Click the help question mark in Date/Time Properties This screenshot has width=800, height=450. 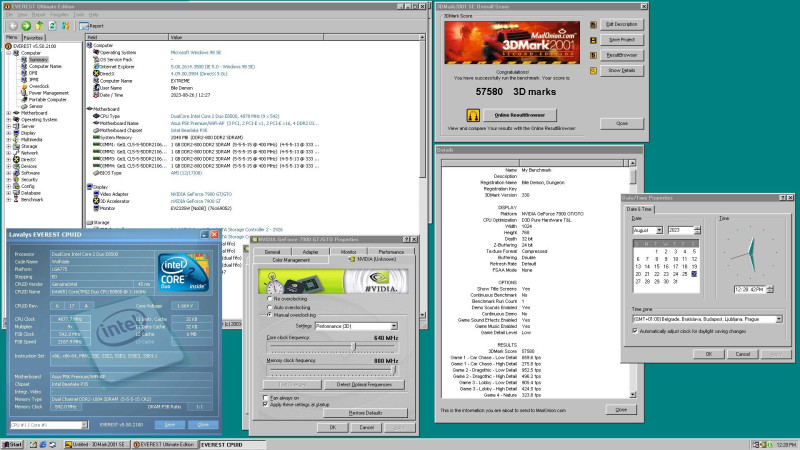[x=782, y=197]
